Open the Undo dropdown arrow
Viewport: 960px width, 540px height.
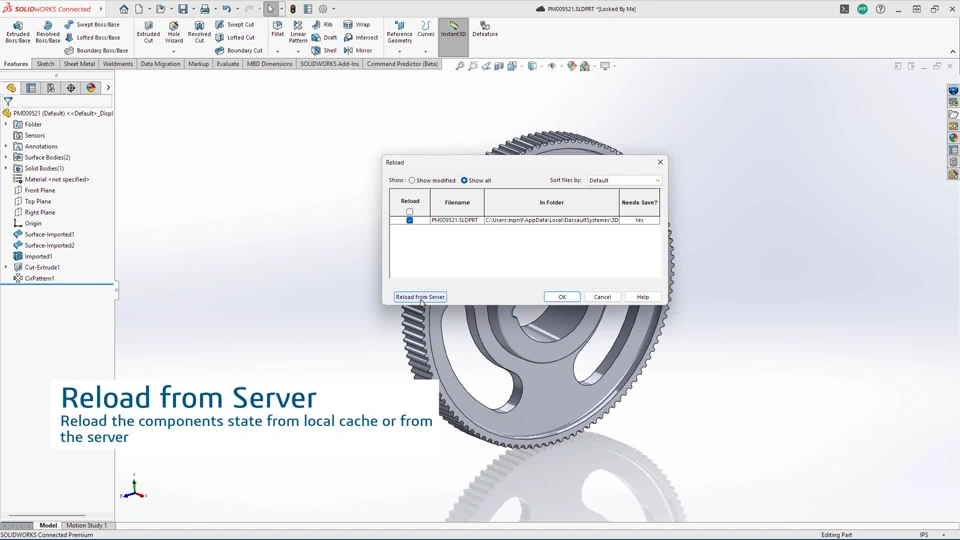(x=238, y=9)
